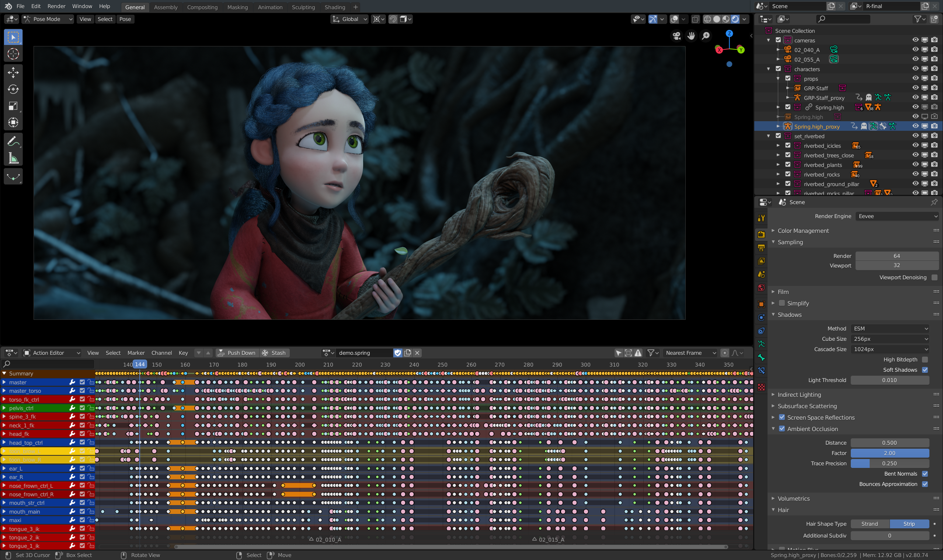Hide the cameras collection in viewport

click(915, 40)
